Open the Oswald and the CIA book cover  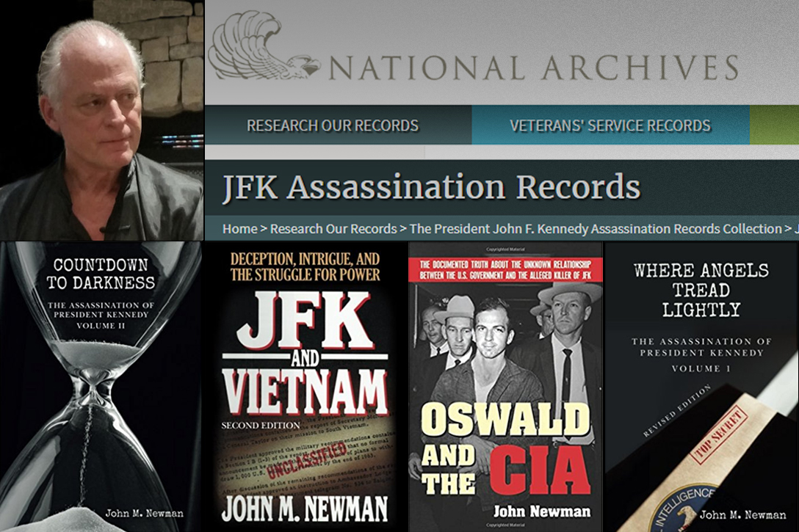click(x=505, y=387)
